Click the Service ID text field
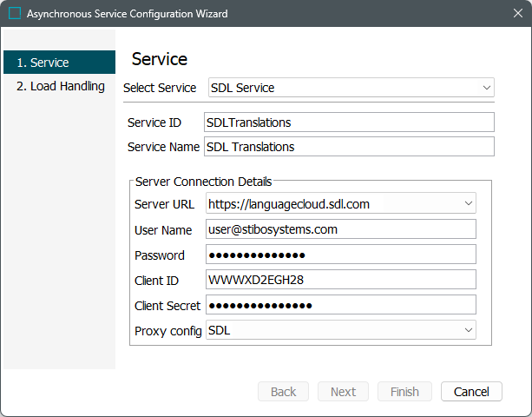The height and width of the screenshot is (417, 532). [x=349, y=122]
